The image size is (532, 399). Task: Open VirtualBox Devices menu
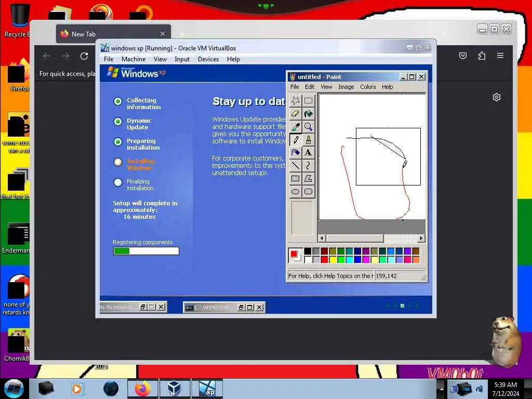208,59
